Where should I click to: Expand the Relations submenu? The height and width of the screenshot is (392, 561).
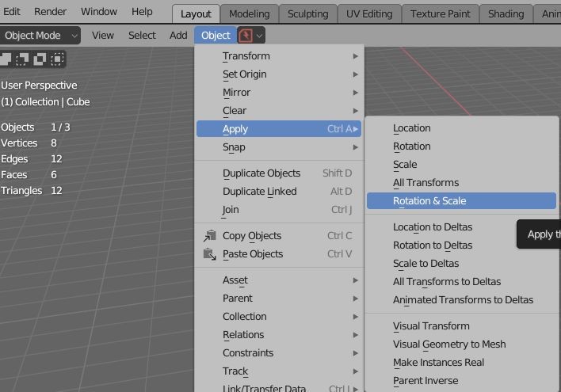(x=279, y=335)
